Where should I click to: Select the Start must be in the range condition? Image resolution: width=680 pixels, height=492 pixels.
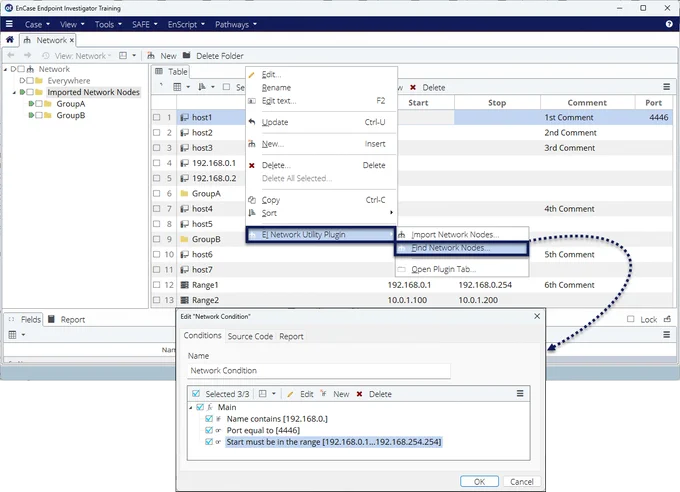333,442
